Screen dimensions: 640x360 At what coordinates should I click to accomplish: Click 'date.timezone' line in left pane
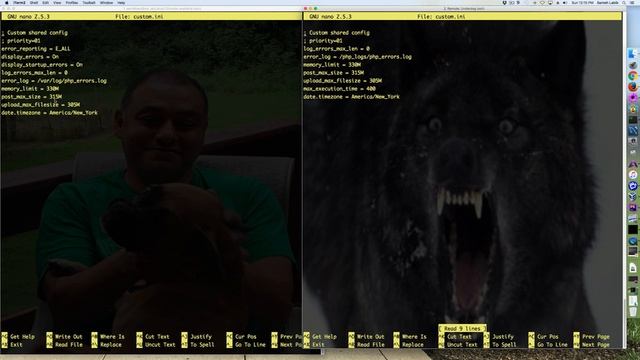(x=49, y=113)
